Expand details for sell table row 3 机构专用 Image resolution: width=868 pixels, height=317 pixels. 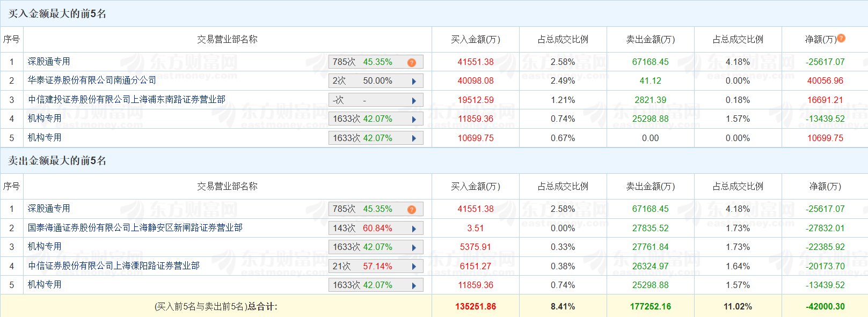coord(414,247)
